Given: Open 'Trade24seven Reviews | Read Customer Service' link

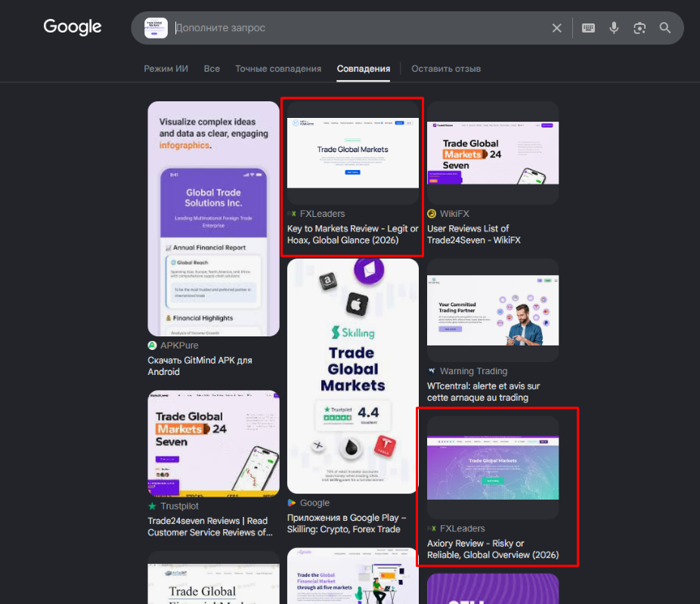Looking at the screenshot, I should tap(210, 527).
